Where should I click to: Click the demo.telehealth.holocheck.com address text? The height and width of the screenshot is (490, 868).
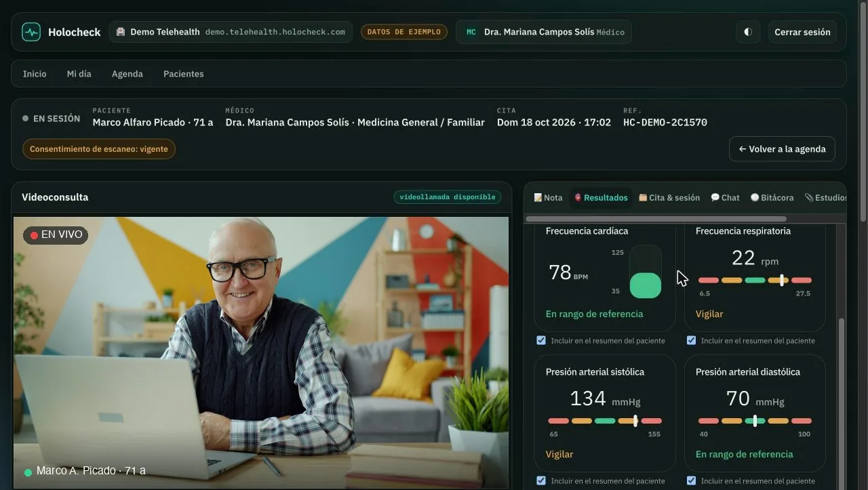coord(275,32)
